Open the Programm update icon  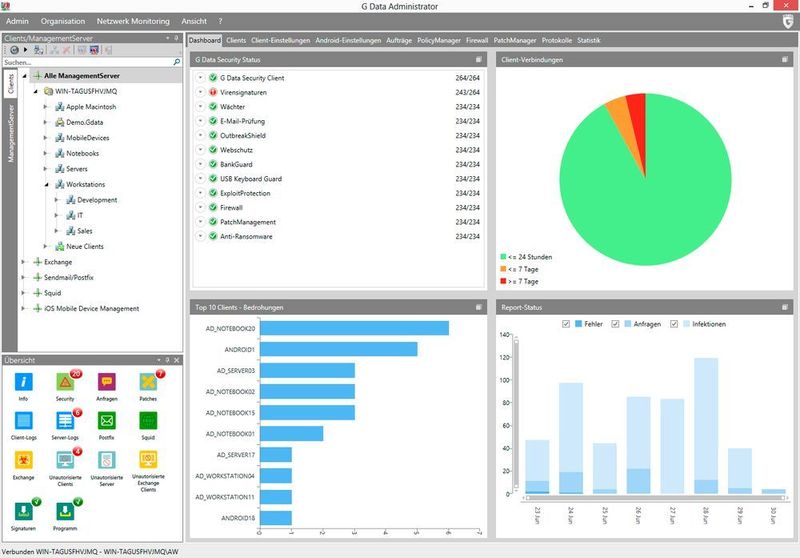tap(65, 512)
